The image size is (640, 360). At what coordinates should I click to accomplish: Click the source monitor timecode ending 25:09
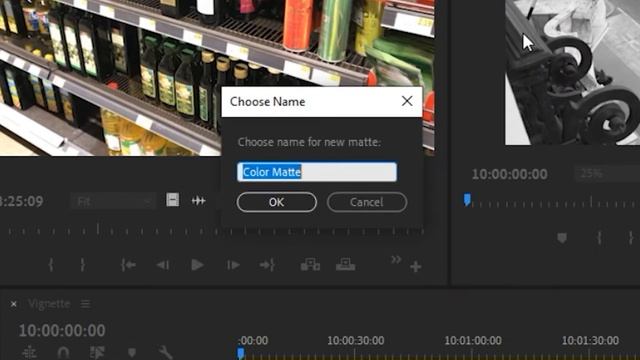pyautogui.click(x=21, y=201)
